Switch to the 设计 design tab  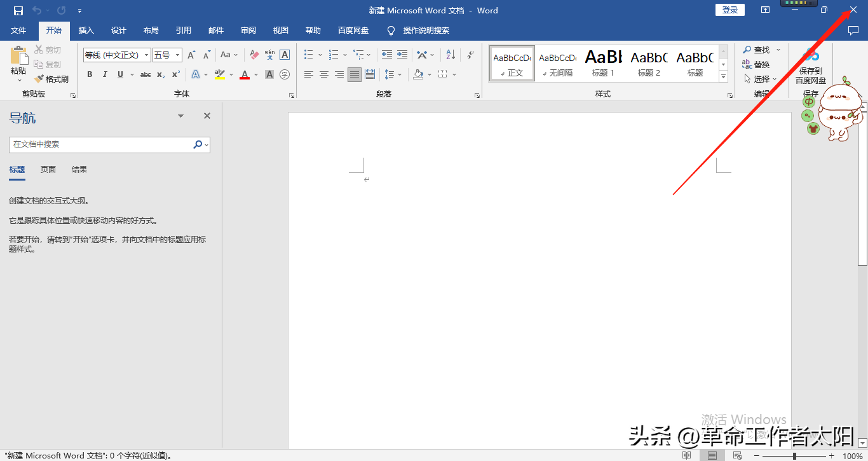point(118,31)
